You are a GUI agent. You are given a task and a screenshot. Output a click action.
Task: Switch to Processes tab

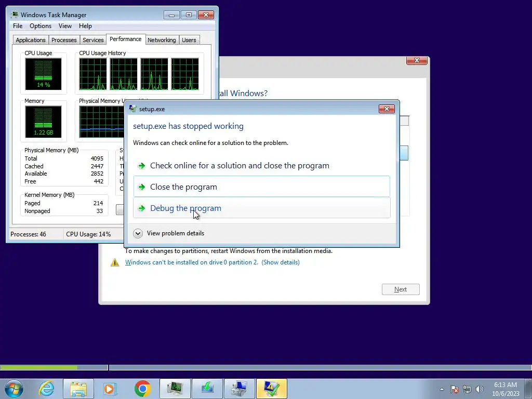tap(64, 40)
